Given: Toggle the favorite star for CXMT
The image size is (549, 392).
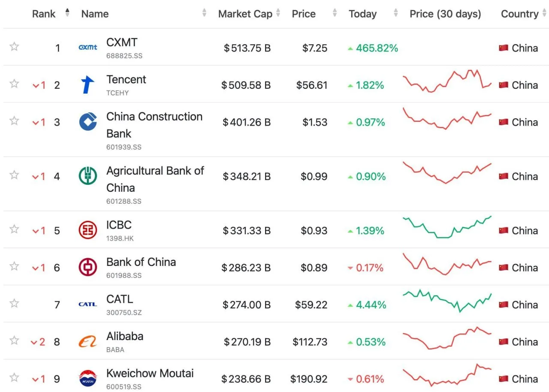Looking at the screenshot, I should pyautogui.click(x=14, y=46).
